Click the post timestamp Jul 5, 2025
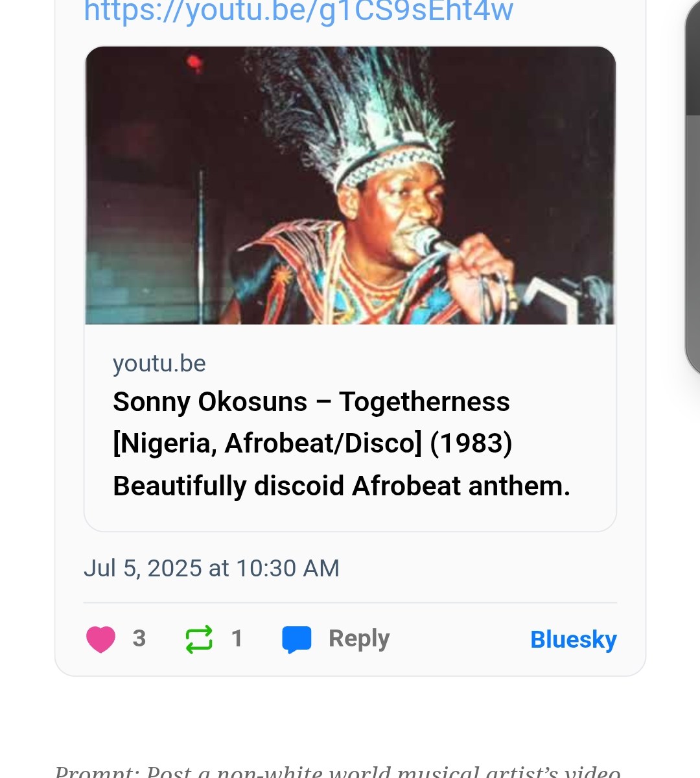The height and width of the screenshot is (778, 700). point(211,569)
